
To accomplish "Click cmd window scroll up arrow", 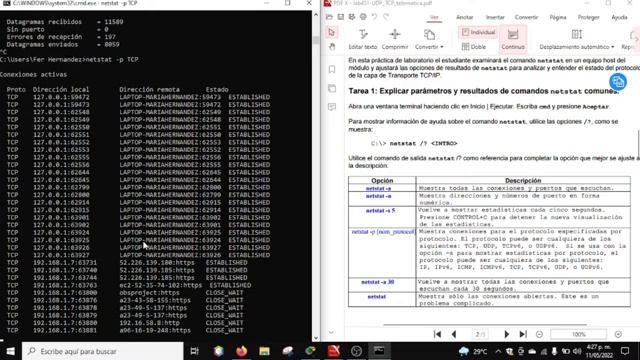I will [x=316, y=15].
